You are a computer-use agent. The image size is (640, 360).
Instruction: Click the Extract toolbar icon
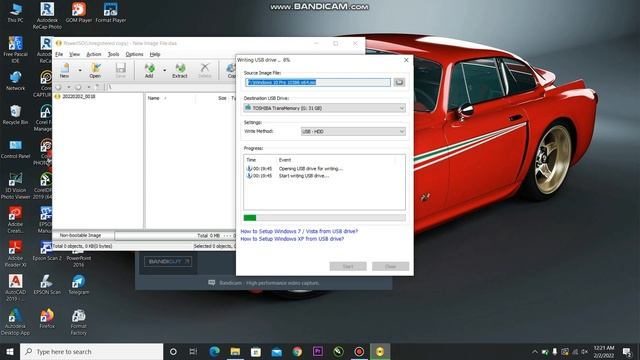180,70
